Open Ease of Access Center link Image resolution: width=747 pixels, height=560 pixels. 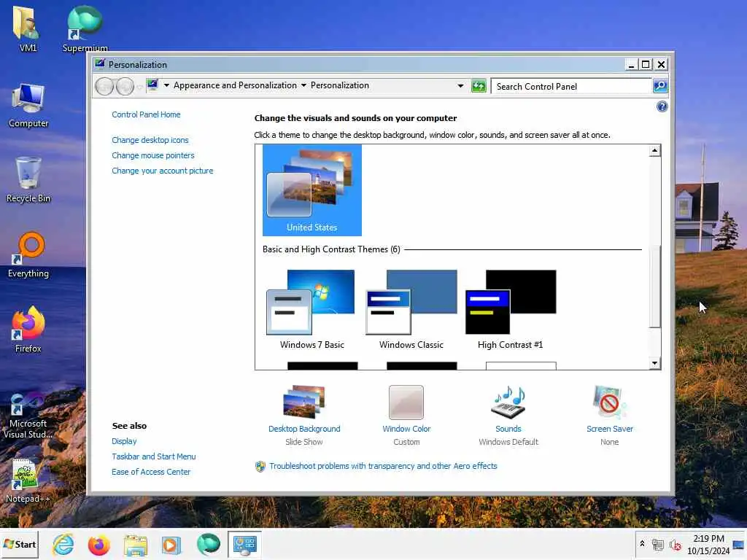(150, 472)
